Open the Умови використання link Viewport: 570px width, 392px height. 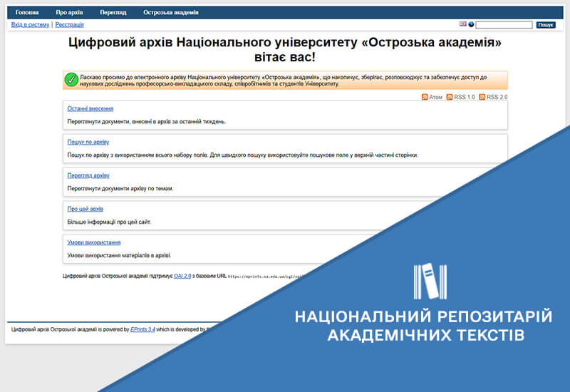coord(94,242)
